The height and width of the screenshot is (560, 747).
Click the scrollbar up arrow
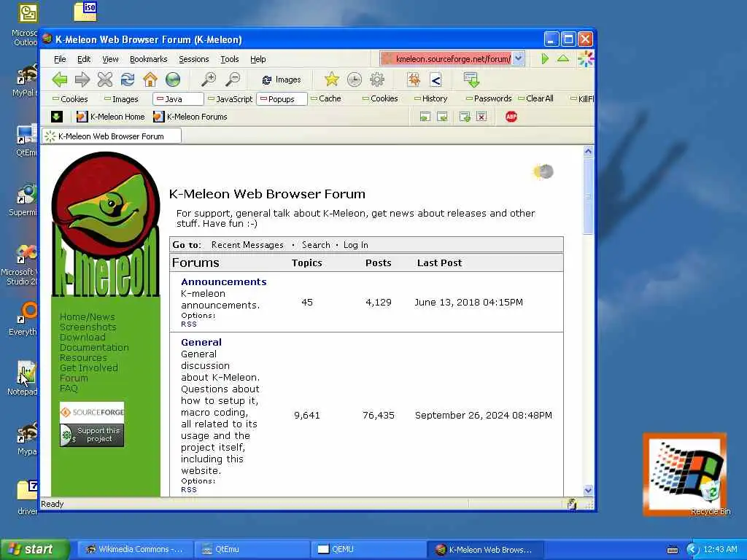click(588, 152)
